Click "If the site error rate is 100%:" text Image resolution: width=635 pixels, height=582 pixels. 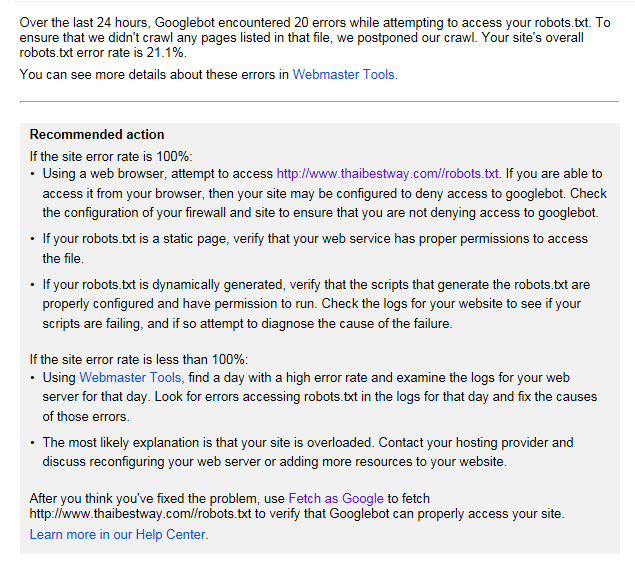[x=110, y=156]
